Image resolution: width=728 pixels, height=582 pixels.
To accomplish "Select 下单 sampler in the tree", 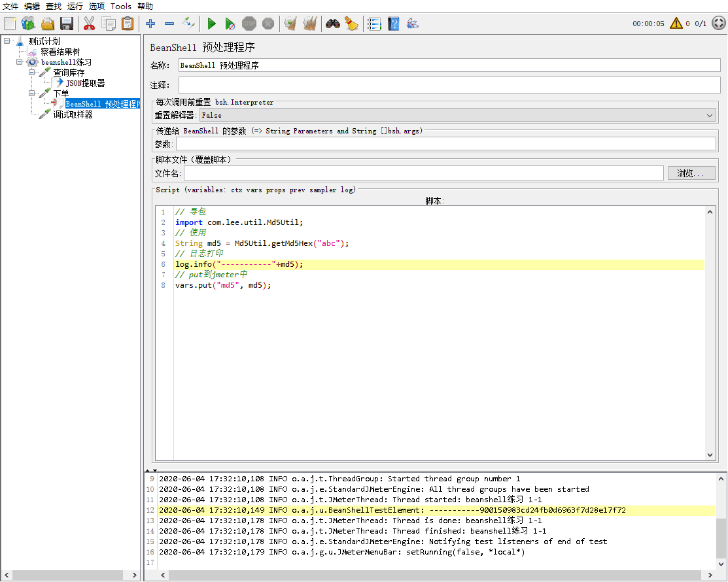I will pyautogui.click(x=61, y=94).
